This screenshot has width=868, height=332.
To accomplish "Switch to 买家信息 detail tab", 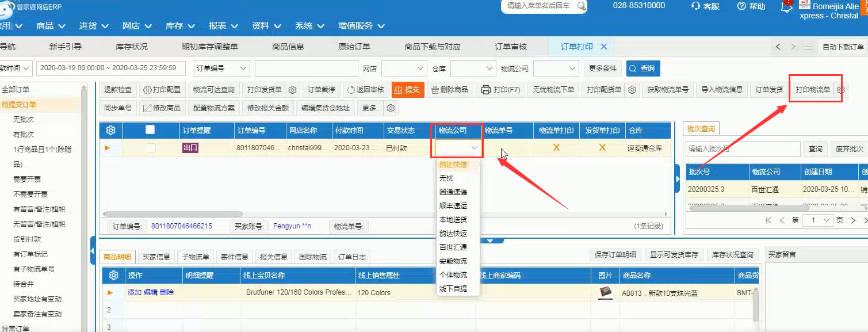I will click(x=156, y=257).
